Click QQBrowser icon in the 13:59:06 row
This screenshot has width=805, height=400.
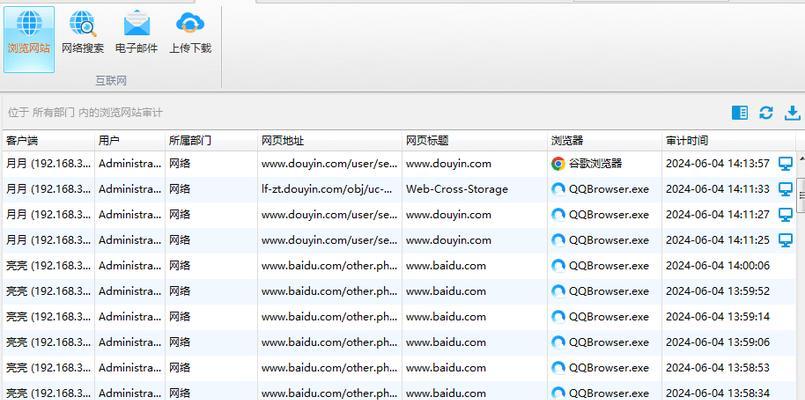tap(558, 342)
